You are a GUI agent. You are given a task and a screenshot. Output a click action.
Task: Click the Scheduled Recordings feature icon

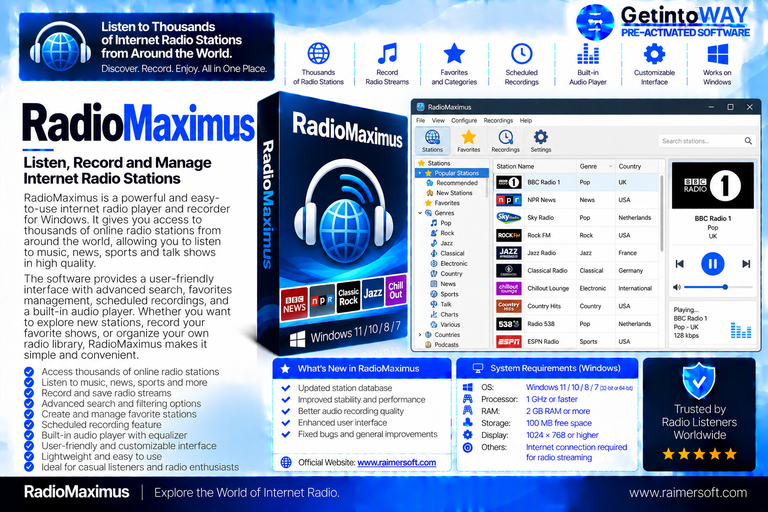coord(522,54)
